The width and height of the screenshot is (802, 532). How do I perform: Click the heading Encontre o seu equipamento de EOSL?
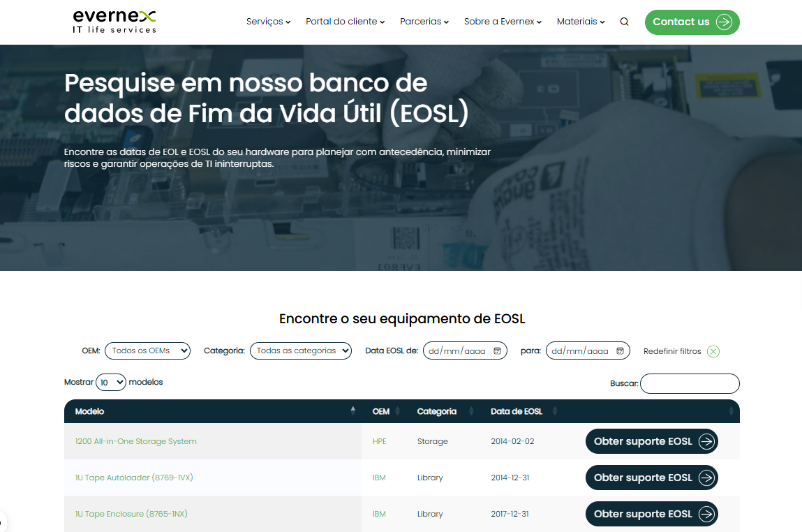(x=402, y=318)
